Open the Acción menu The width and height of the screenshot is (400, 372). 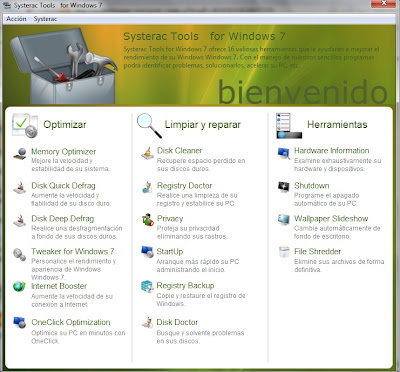point(16,19)
